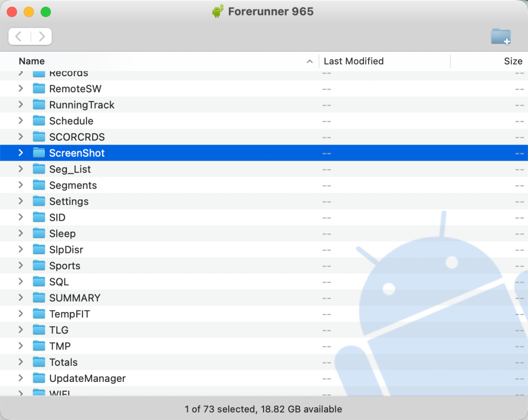The width and height of the screenshot is (528, 420).
Task: Go forward with the right arrow button
Action: pyautogui.click(x=42, y=36)
